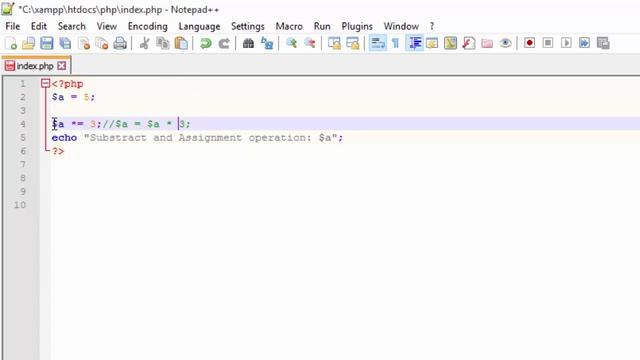Click the '//$a = $a * 3;' comment
The height and width of the screenshot is (360, 640).
(x=147, y=124)
